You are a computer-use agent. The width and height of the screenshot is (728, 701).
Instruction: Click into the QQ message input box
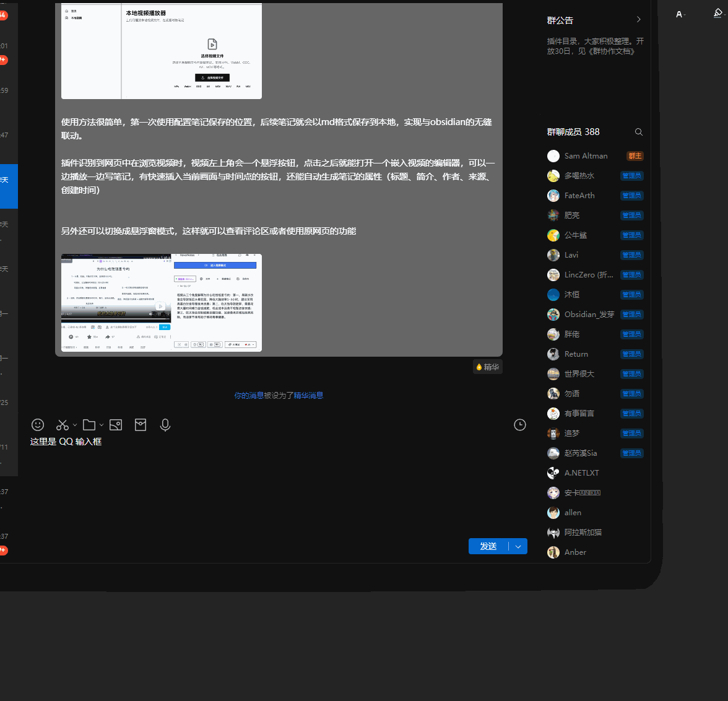pos(272,483)
